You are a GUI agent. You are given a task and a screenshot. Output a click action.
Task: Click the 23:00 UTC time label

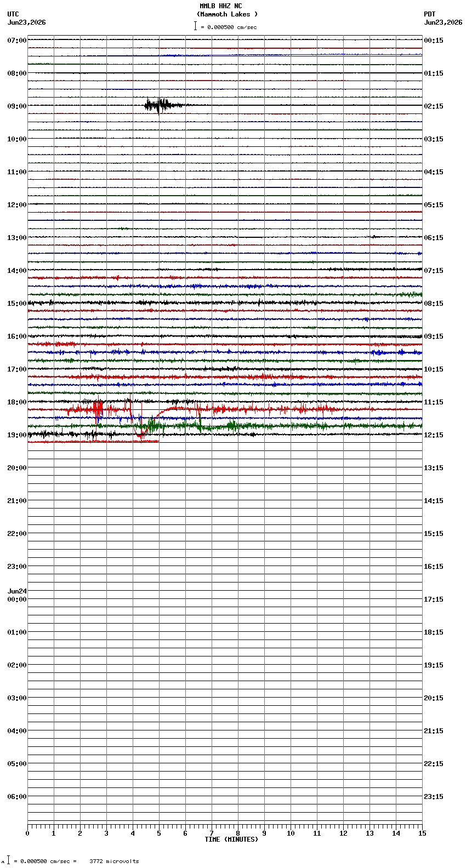pos(17,567)
